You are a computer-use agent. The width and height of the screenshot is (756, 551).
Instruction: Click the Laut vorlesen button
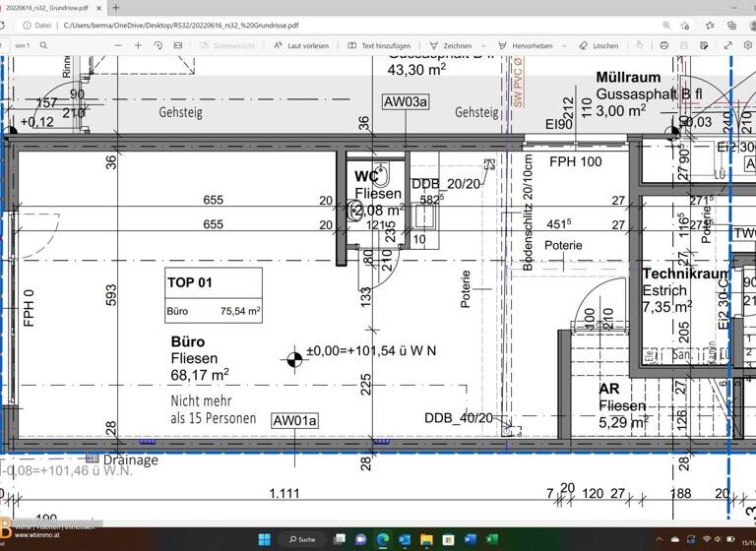click(302, 45)
